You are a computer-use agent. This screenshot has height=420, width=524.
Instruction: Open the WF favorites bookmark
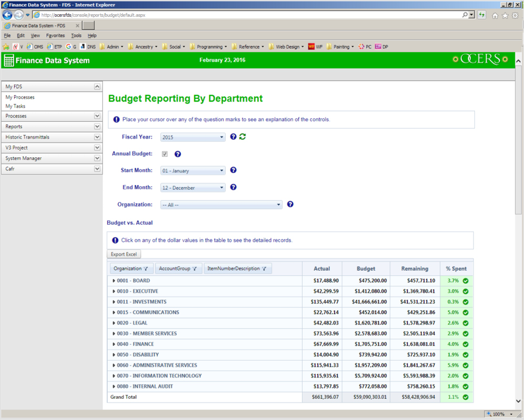pos(315,47)
